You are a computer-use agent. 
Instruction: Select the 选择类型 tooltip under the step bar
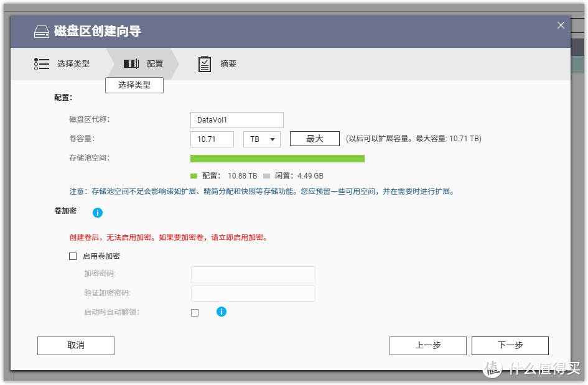[134, 85]
